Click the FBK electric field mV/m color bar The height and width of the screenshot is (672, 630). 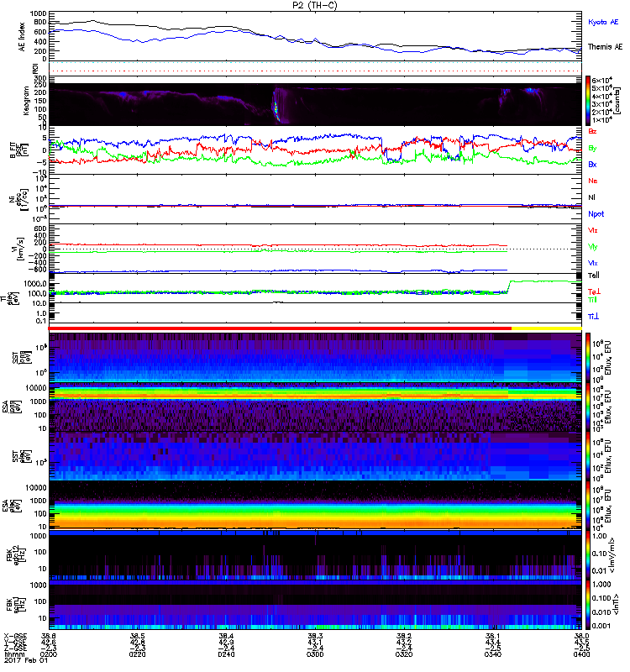tap(587, 555)
